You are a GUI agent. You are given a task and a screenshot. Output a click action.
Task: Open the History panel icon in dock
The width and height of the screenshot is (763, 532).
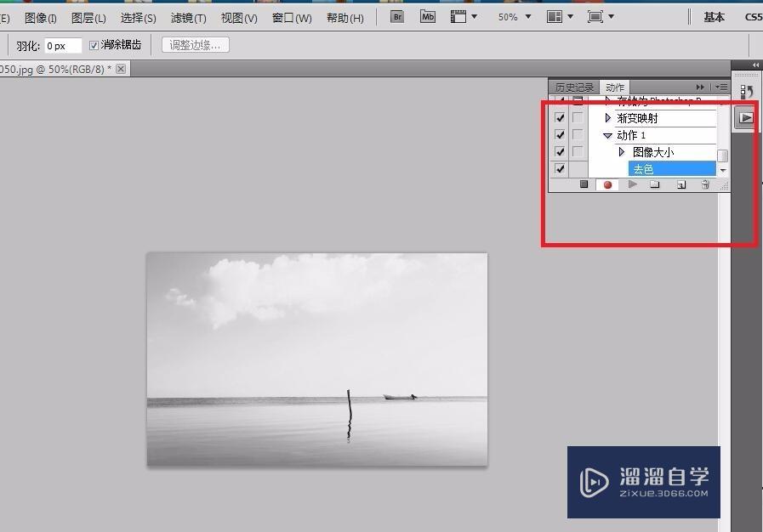click(746, 91)
